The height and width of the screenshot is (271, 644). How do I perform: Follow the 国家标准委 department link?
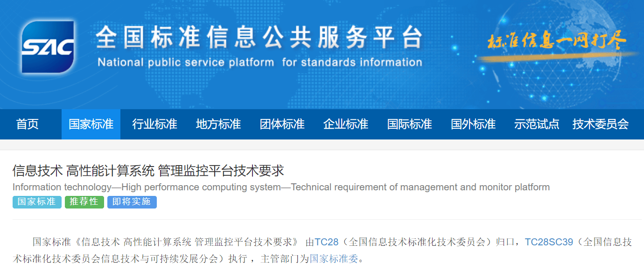pos(334,258)
